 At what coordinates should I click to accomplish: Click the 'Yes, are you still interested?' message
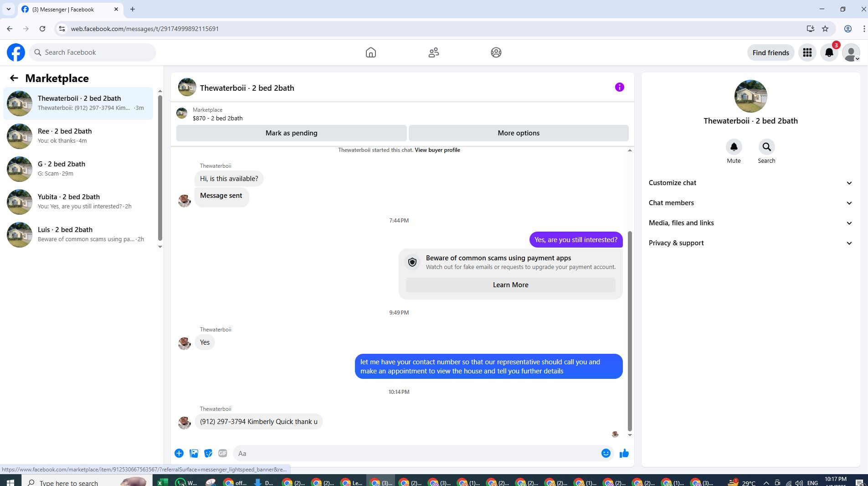click(x=576, y=240)
